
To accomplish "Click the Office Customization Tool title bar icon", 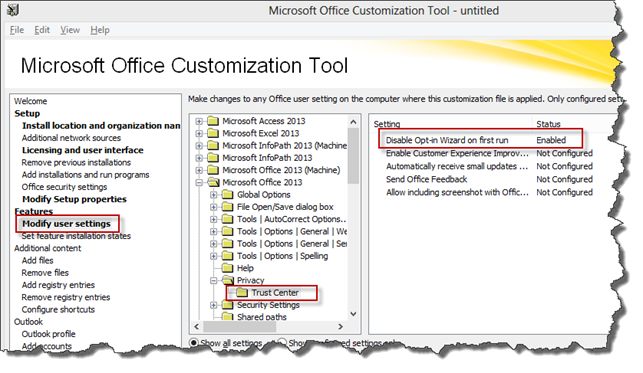I will point(13,10).
